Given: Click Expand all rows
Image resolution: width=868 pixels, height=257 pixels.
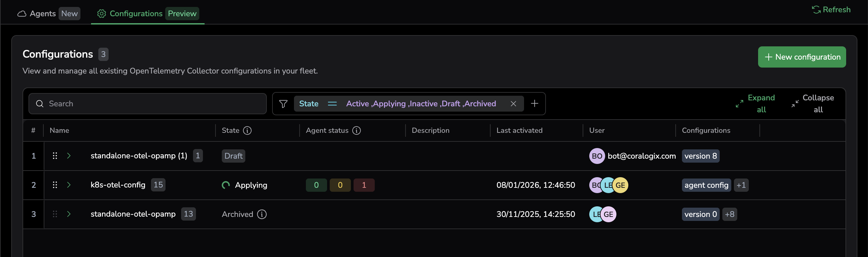Looking at the screenshot, I should 755,104.
